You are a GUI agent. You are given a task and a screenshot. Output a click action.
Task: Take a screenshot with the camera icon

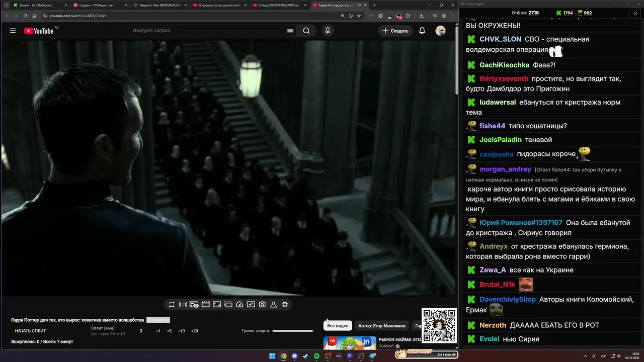coord(262,305)
